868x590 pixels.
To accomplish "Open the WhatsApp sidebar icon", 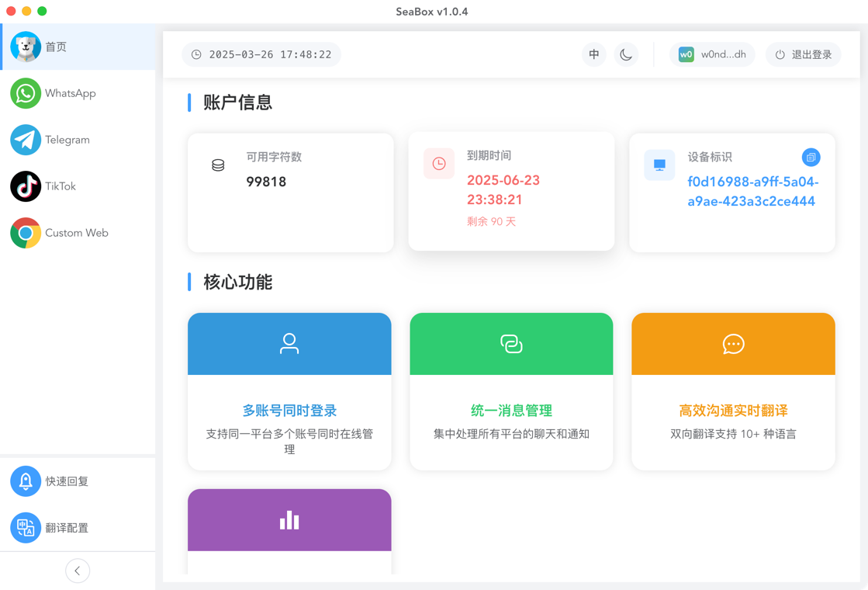I will tap(26, 93).
